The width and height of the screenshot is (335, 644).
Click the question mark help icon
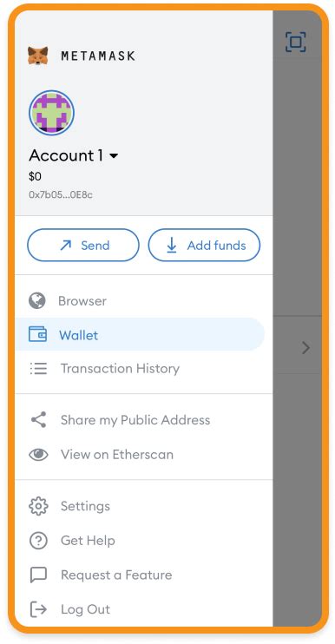(38, 541)
